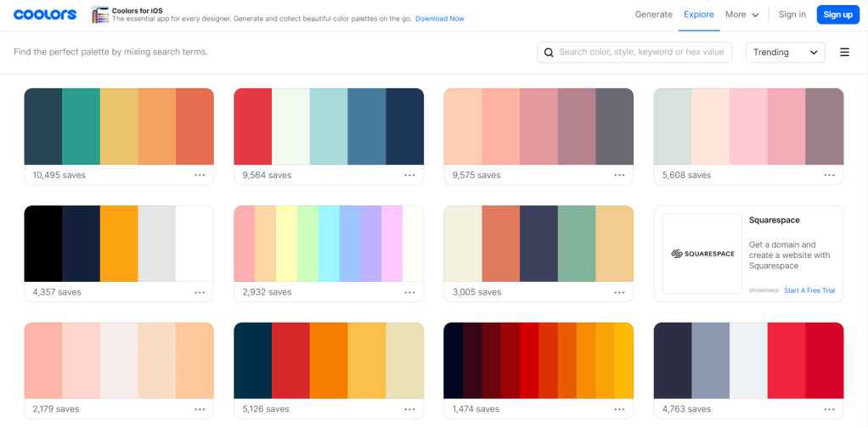Open options for the 10,495 saves palette
868x427 pixels.
pos(200,175)
